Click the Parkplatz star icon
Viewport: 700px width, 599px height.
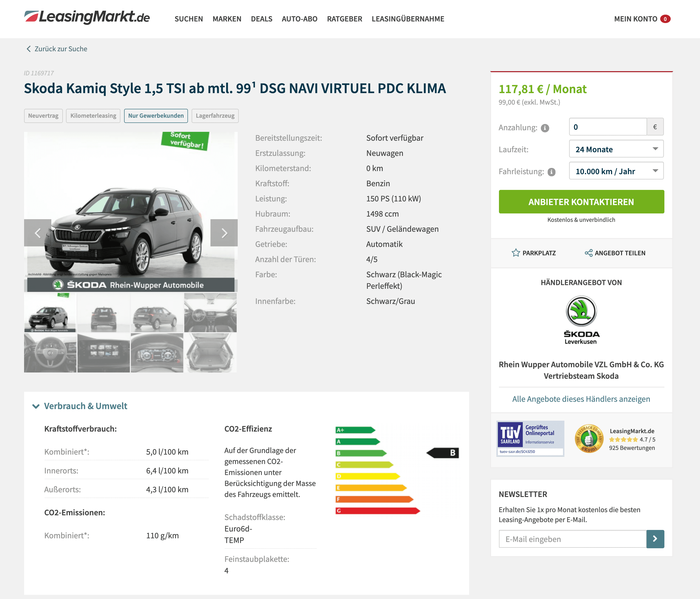click(515, 253)
